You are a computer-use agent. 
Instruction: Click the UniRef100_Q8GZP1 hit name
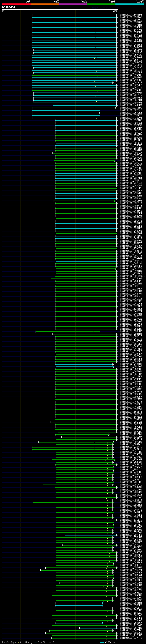pyautogui.click(x=131, y=326)
